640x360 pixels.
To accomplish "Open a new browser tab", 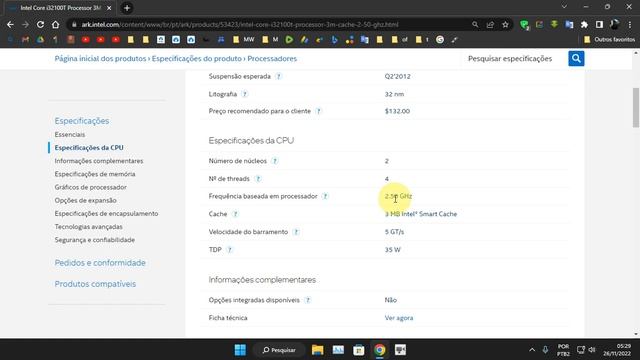I will pyautogui.click(x=127, y=8).
